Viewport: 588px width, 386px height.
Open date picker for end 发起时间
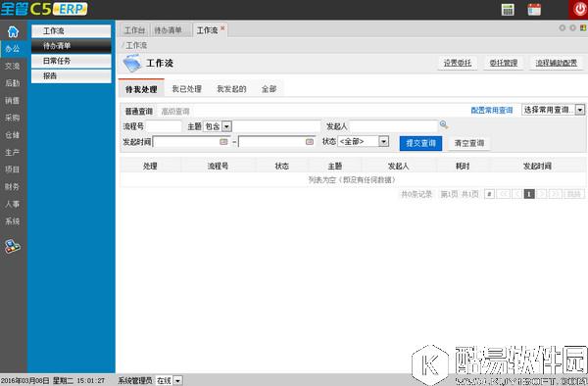[x=310, y=142]
